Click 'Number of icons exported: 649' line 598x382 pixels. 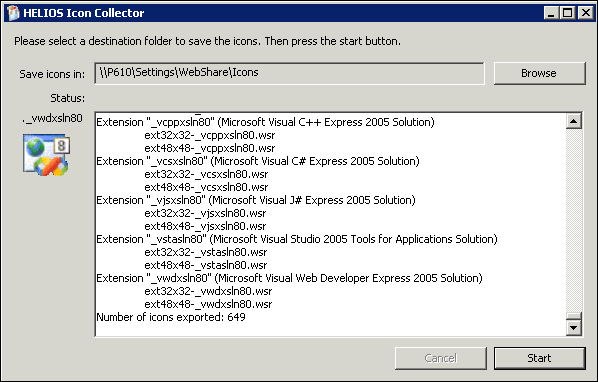171,317
